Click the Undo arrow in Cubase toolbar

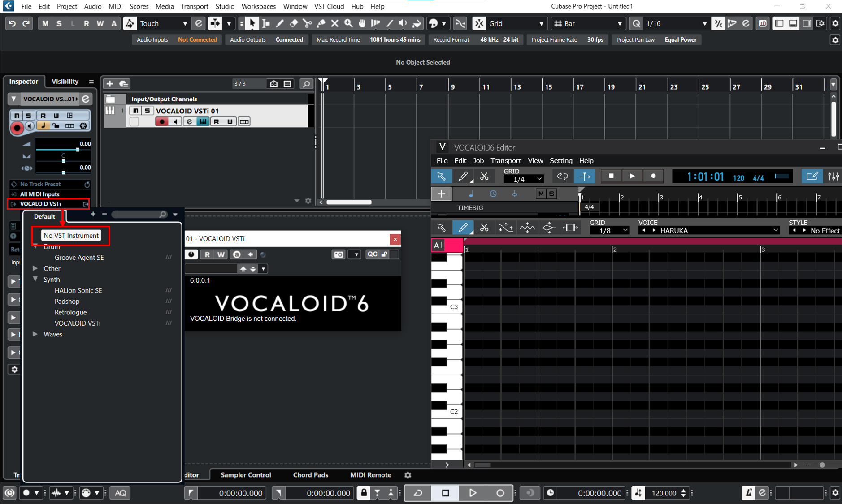(x=12, y=23)
